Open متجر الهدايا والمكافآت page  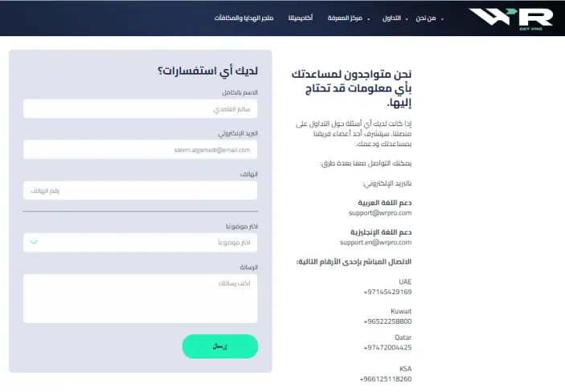[x=244, y=18]
